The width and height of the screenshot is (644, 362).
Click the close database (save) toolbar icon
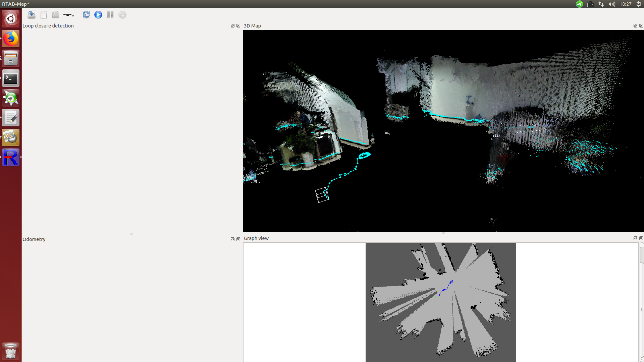point(32,15)
